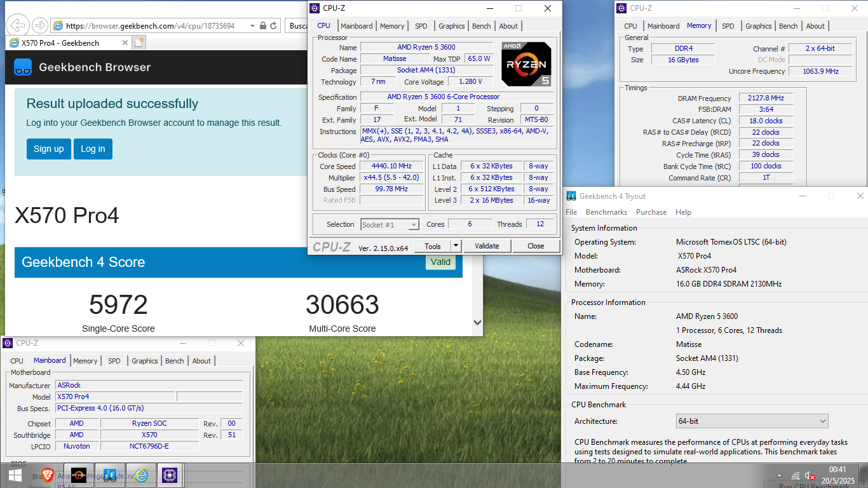Screen dimensions: 868x488
Task: Open the address bar history dropdown arrow
Action: point(252,26)
